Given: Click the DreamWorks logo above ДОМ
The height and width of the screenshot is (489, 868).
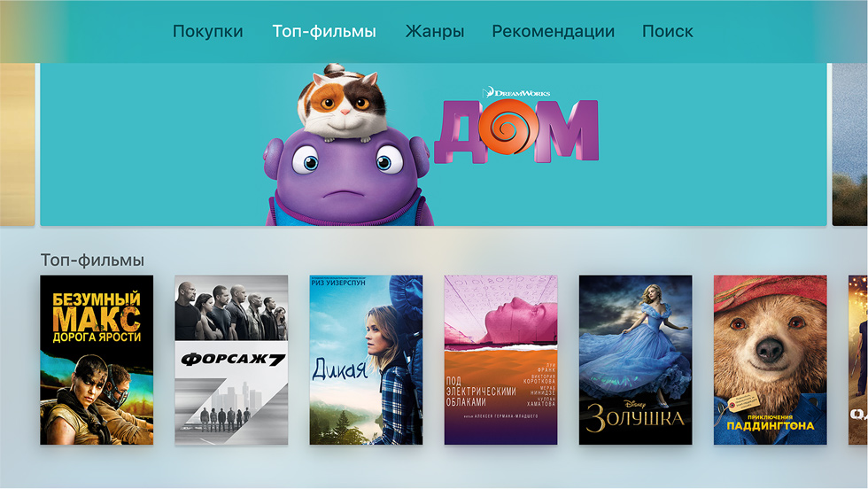Looking at the screenshot, I should (x=516, y=92).
